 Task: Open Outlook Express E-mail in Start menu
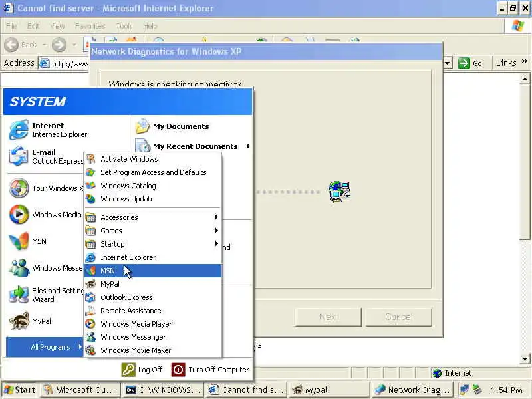46,156
